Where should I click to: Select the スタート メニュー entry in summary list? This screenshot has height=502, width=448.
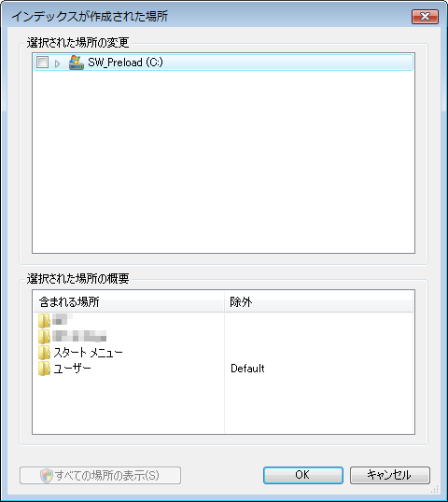coord(88,353)
